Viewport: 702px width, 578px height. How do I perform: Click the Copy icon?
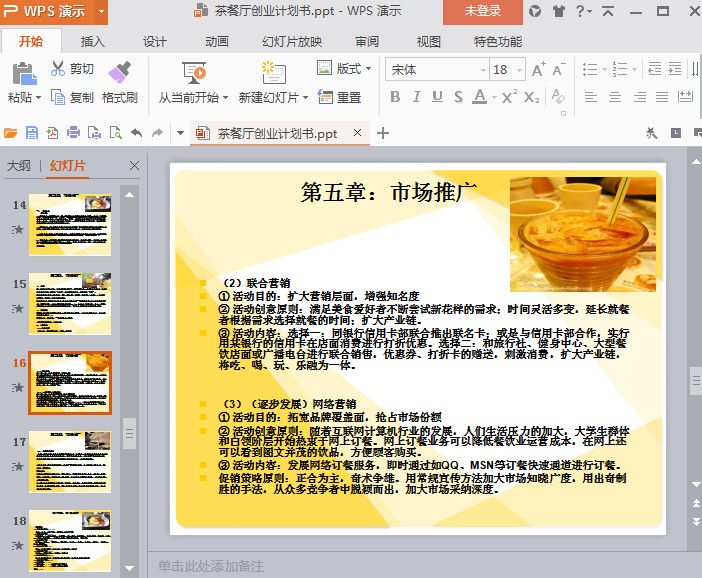pyautogui.click(x=58, y=97)
